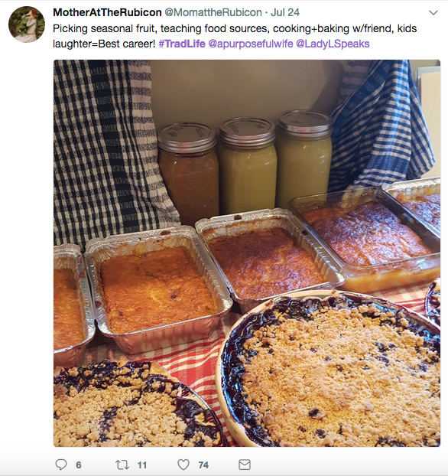Viewport: 448px width, 476px height.
Task: Click the reply count 6
Action: [x=79, y=465]
